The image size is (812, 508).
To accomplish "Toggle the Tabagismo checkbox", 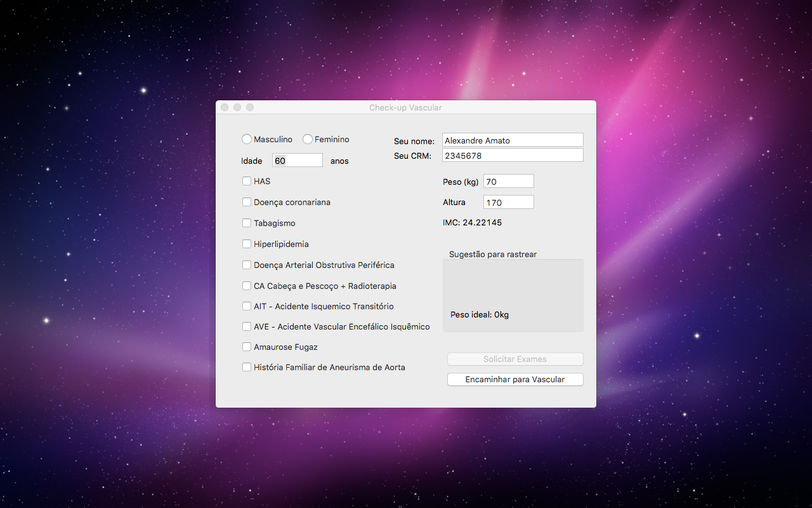I will pyautogui.click(x=247, y=223).
